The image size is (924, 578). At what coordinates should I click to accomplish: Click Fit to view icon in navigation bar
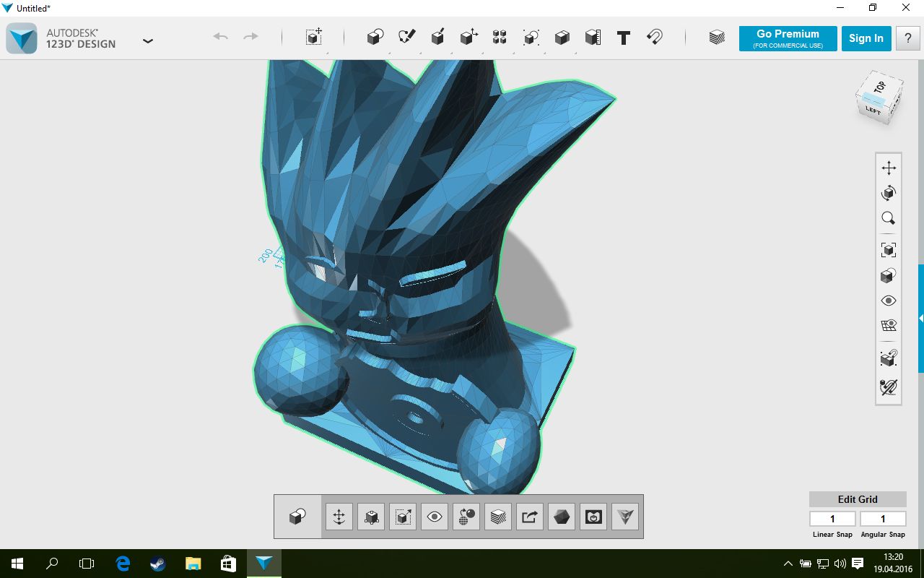[889, 250]
